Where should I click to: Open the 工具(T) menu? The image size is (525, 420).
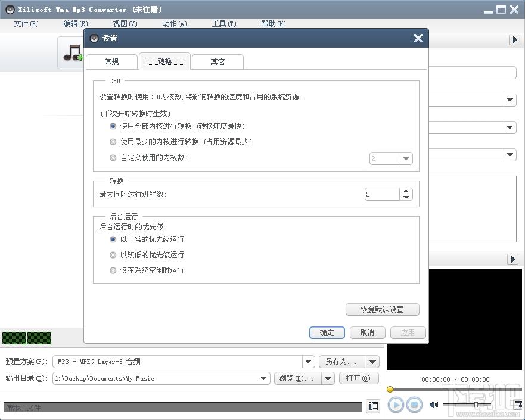point(224,24)
